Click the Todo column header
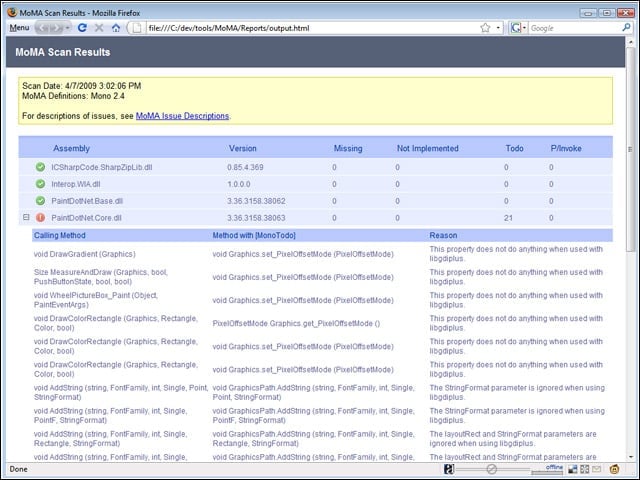Viewport: 640px width, 480px height. point(514,148)
